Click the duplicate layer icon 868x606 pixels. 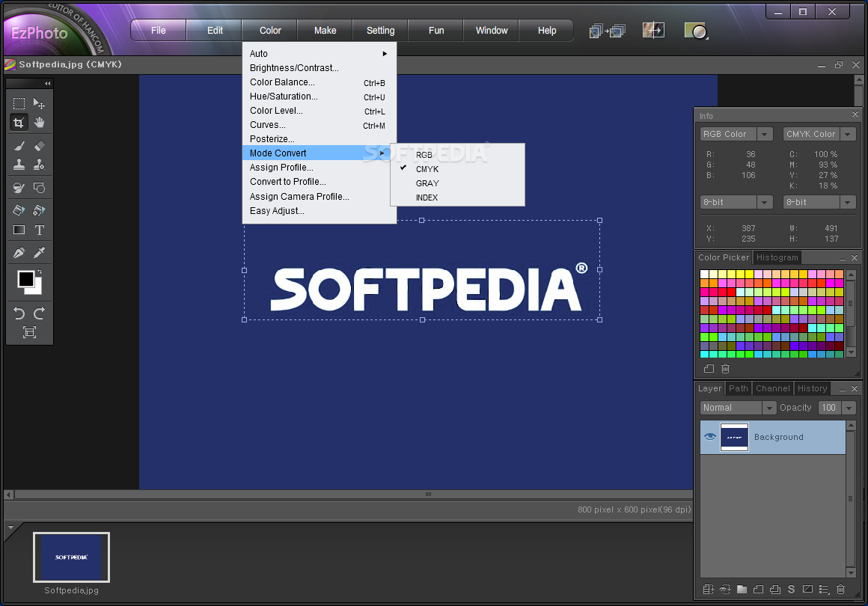pyautogui.click(x=775, y=590)
